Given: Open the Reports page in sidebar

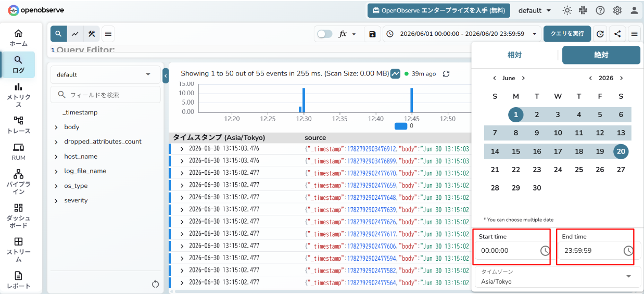Looking at the screenshot, I should click(18, 280).
